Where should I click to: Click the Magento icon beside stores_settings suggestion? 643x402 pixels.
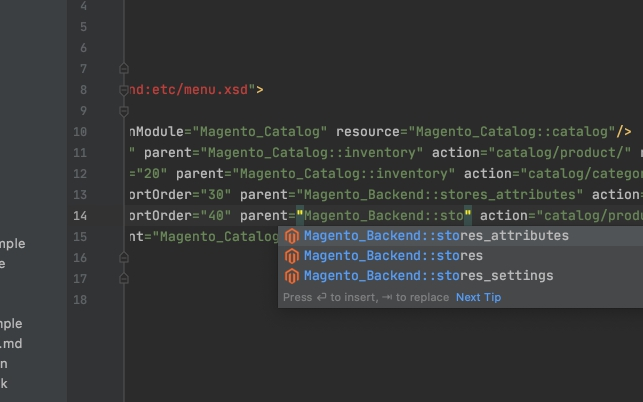coord(292,276)
